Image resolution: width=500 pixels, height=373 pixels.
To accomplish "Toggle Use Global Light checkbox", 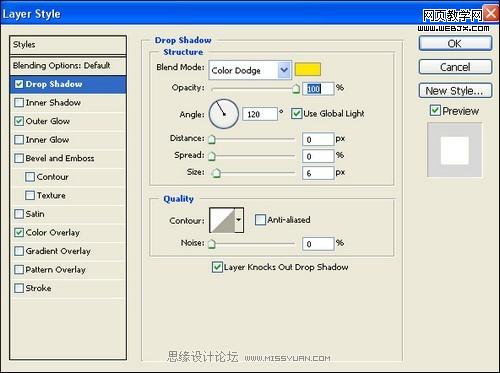I will tap(296, 114).
